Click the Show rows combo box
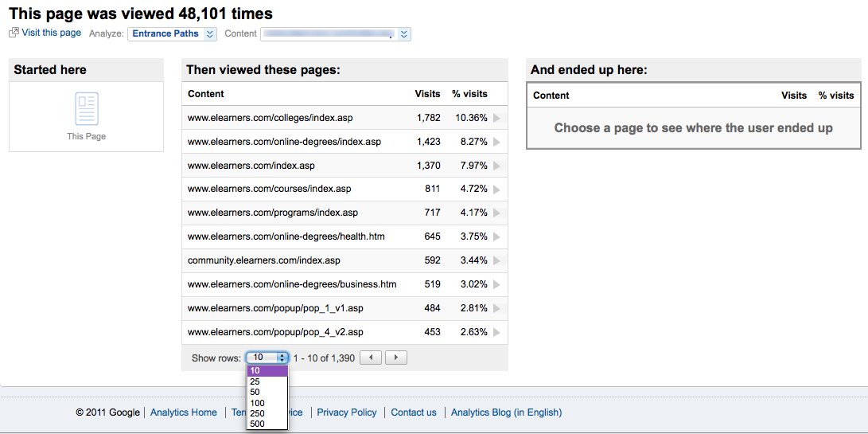868x434 pixels. 267,358
